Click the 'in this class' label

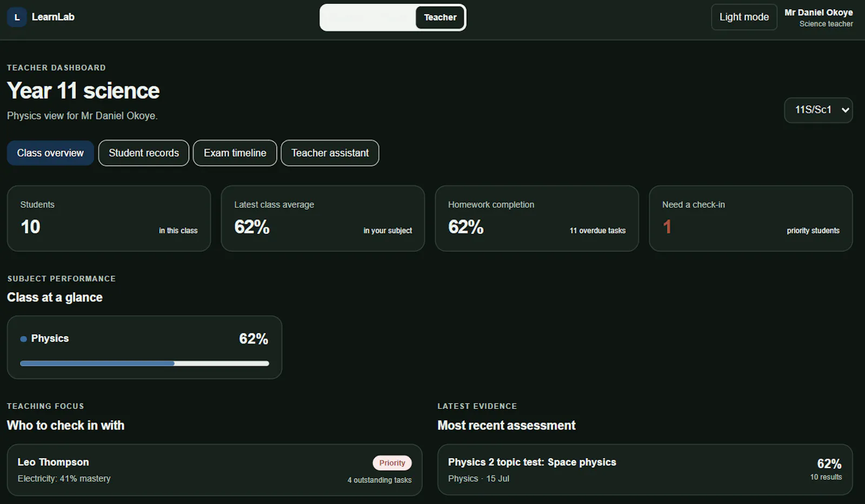178,231
